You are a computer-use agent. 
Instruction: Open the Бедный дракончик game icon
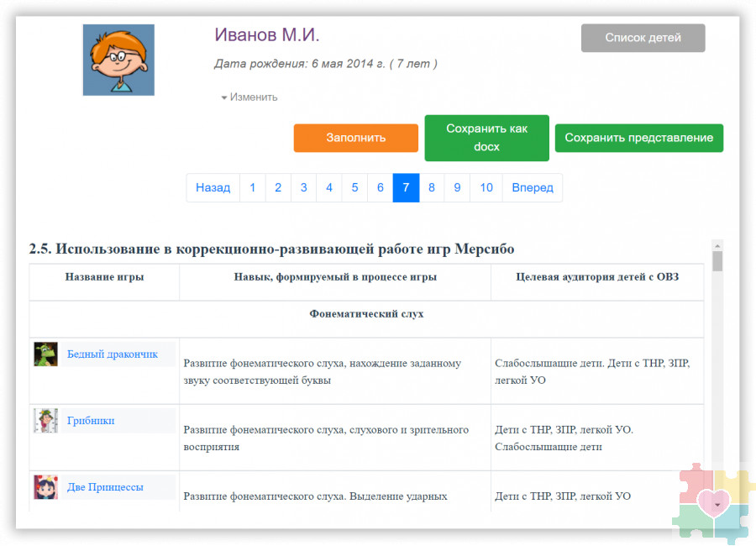click(x=46, y=354)
